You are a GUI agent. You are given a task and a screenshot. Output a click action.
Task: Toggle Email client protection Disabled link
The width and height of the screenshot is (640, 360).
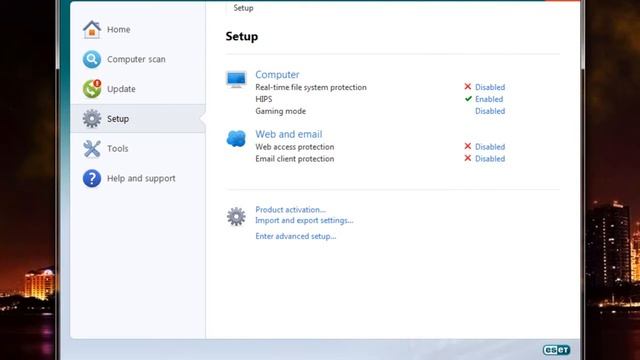click(x=490, y=158)
